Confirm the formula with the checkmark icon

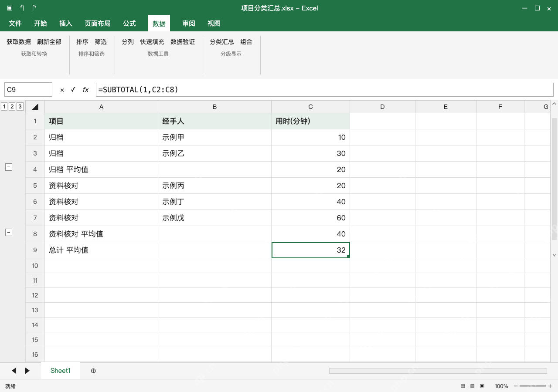[x=73, y=90]
